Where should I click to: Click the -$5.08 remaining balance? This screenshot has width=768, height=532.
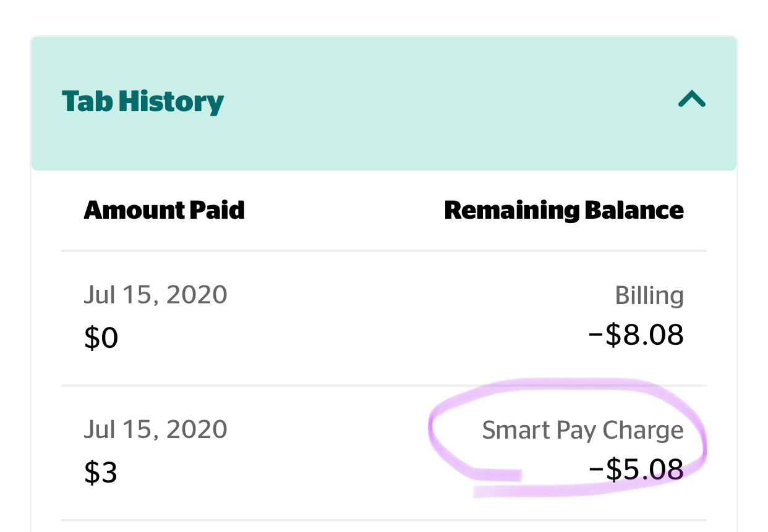(x=636, y=470)
